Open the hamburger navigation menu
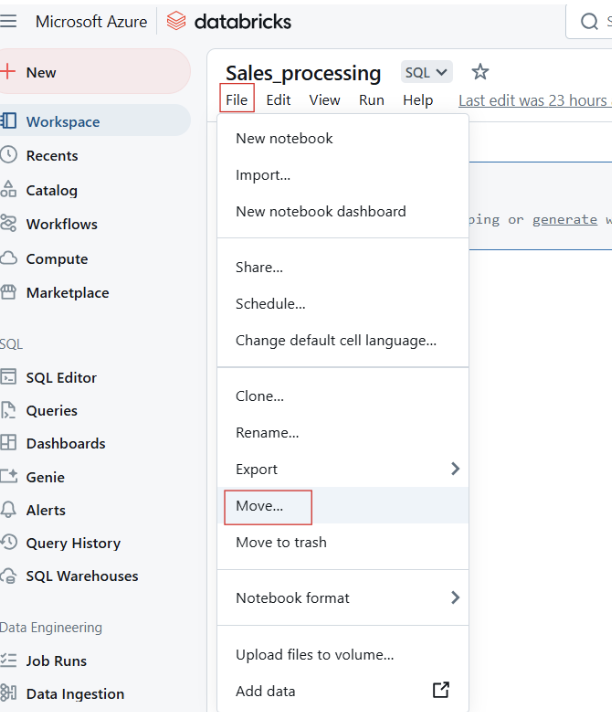Screen dimensions: 612x712 8,21
